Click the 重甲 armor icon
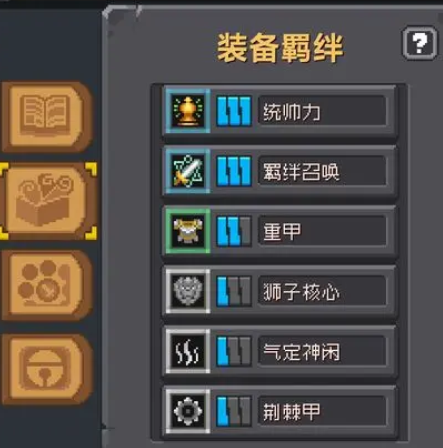 click(x=188, y=231)
